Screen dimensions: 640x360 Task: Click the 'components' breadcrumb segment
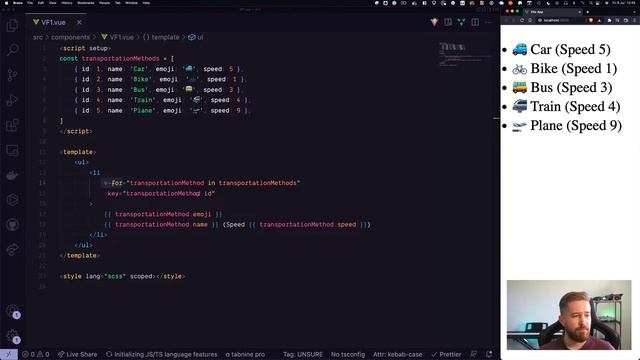[x=70, y=37]
